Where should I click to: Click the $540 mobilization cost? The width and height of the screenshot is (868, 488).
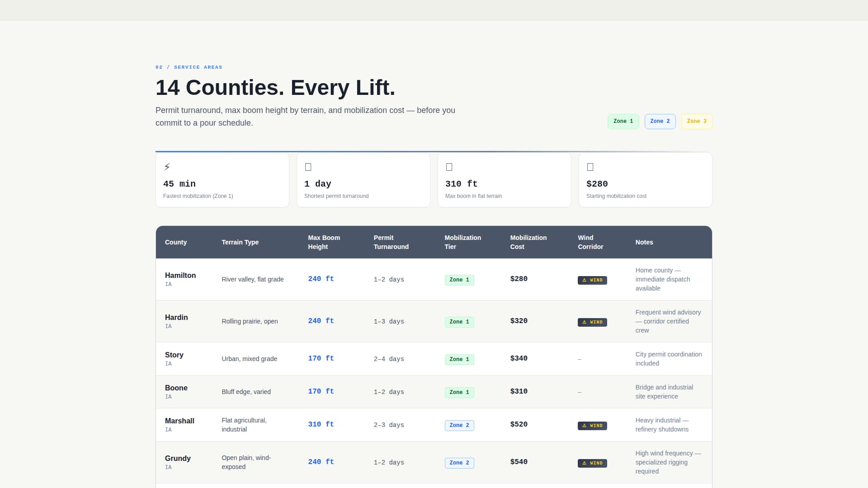click(x=519, y=462)
